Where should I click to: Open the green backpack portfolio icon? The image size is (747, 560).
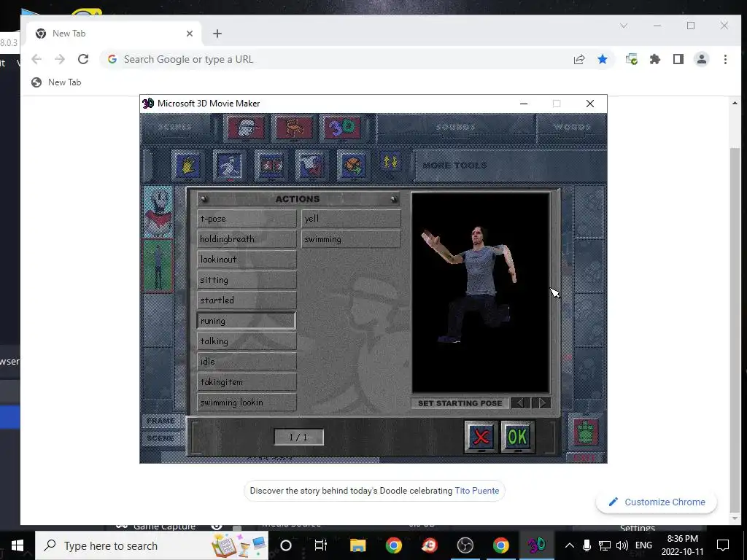pos(586,432)
